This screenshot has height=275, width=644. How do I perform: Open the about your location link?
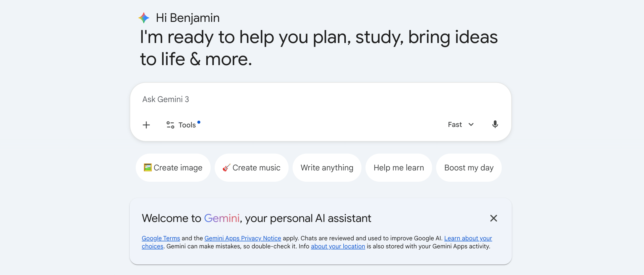(x=338, y=246)
